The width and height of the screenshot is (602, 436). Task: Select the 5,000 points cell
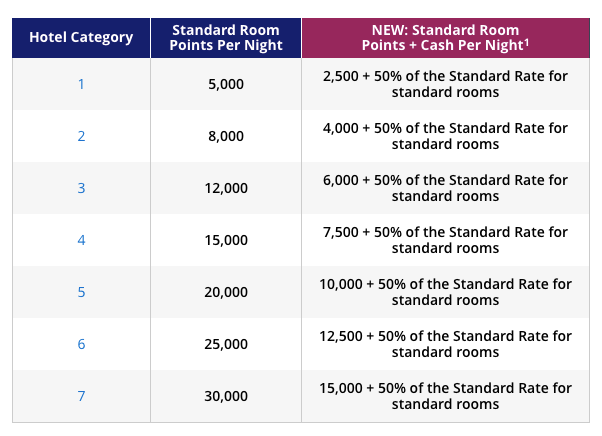pos(226,84)
